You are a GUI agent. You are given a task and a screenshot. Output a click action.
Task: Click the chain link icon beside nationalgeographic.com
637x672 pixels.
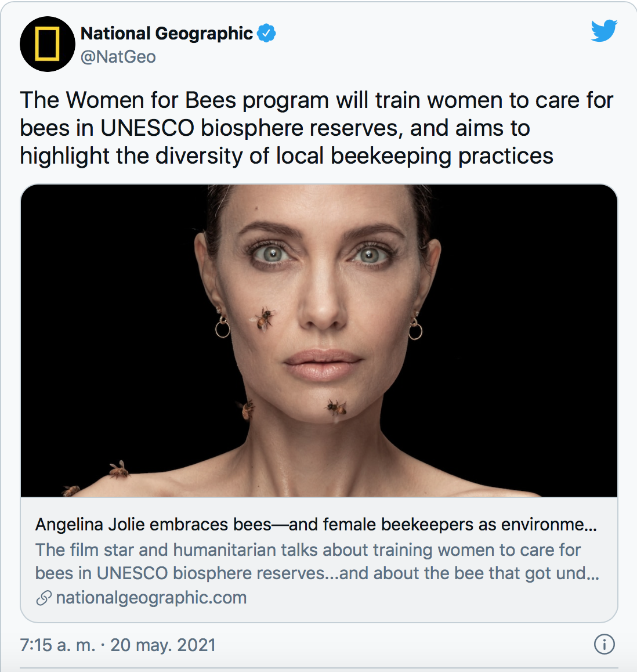(44, 598)
